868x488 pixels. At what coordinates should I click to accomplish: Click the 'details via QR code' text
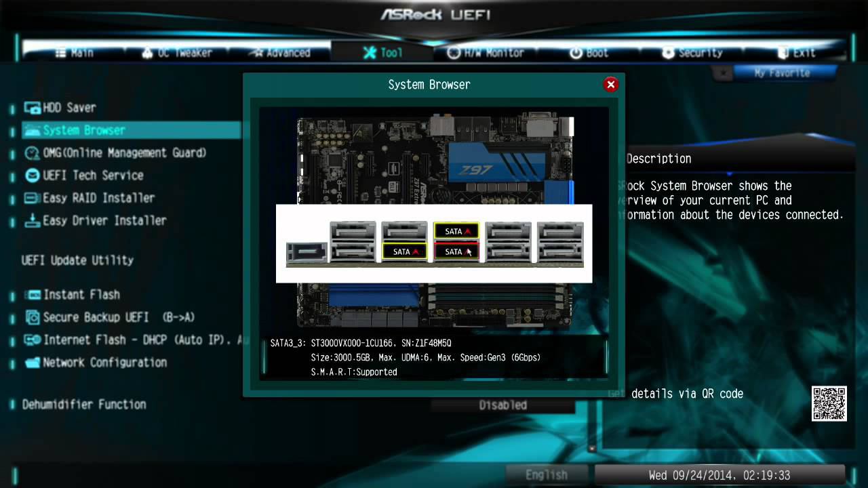tap(687, 394)
